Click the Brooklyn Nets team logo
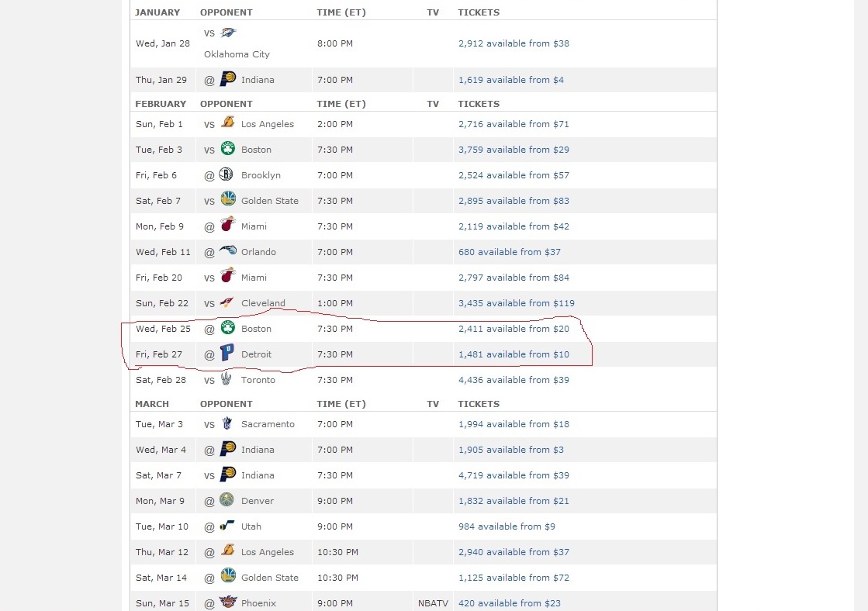Viewport: 868px width, 611px height. (x=227, y=174)
